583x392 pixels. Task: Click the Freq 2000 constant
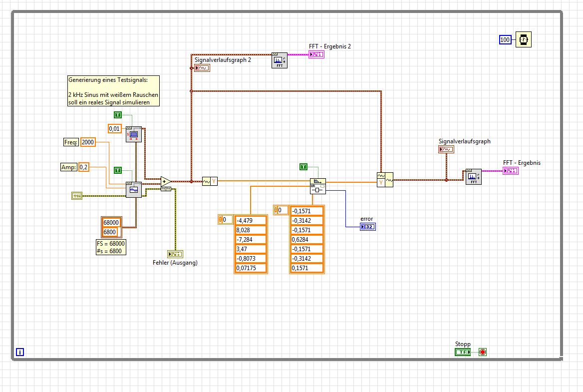coord(88,142)
